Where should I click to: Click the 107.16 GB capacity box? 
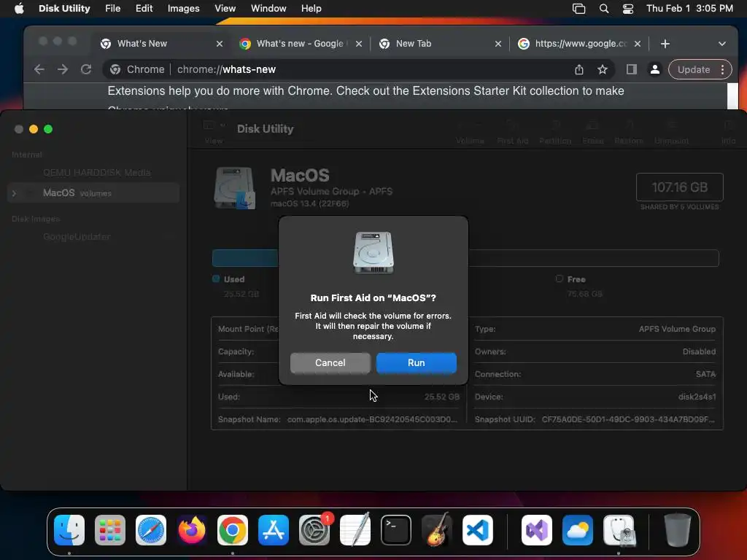(x=679, y=187)
